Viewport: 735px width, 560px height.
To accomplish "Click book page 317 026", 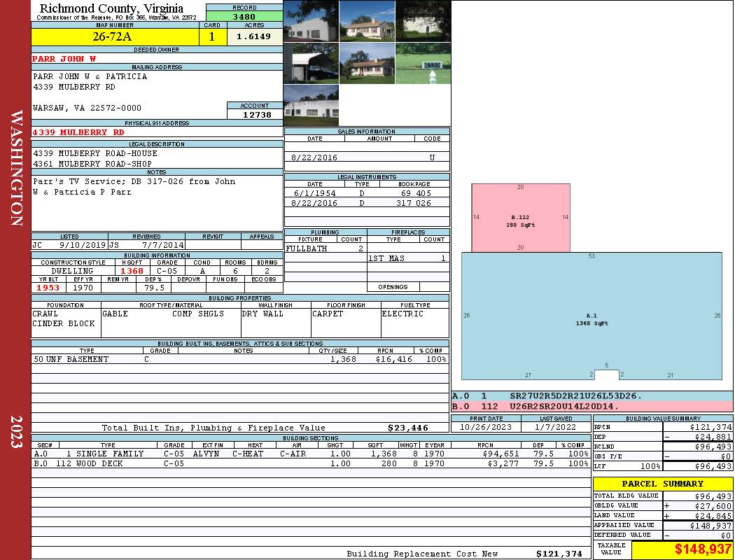I will [x=414, y=203].
